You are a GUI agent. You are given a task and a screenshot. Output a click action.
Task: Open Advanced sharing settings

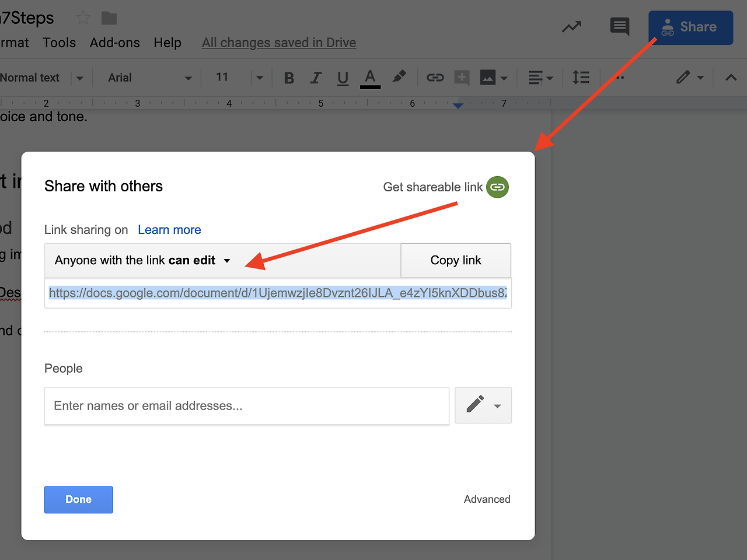click(487, 499)
